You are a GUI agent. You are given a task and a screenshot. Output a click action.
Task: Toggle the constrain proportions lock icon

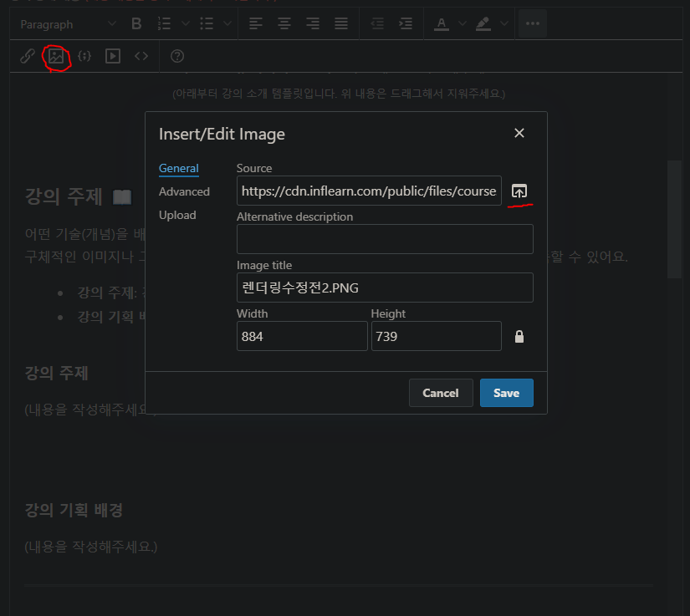click(519, 336)
